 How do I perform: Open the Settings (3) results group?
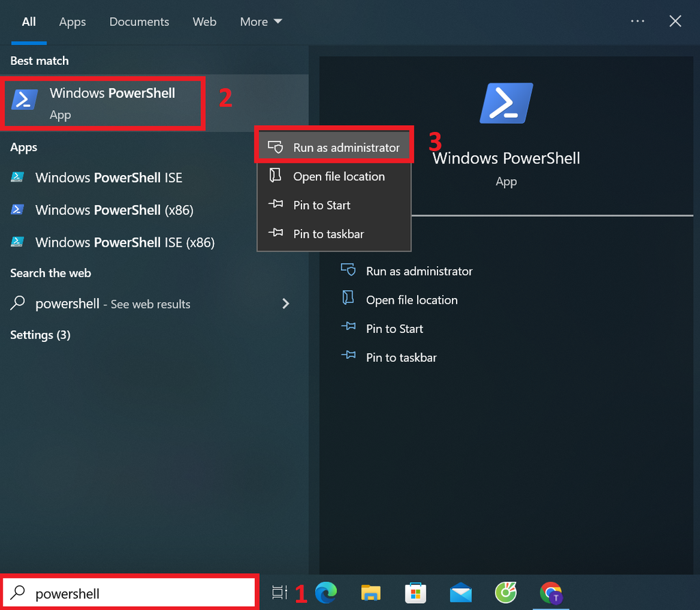40,334
